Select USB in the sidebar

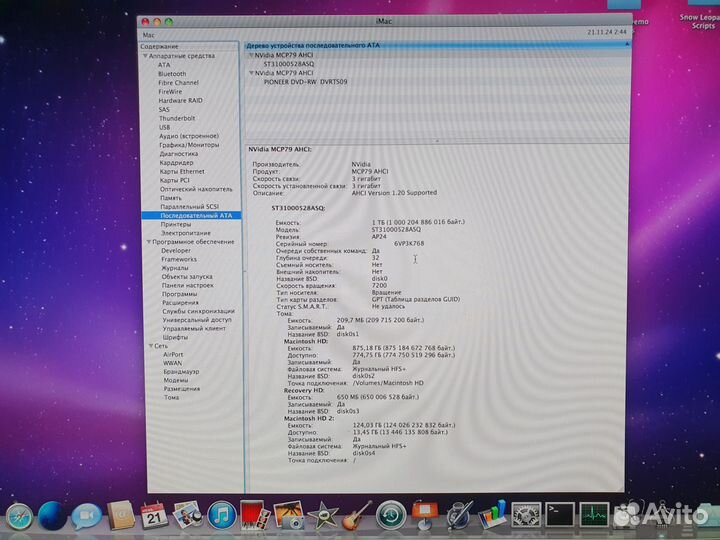tap(164, 127)
